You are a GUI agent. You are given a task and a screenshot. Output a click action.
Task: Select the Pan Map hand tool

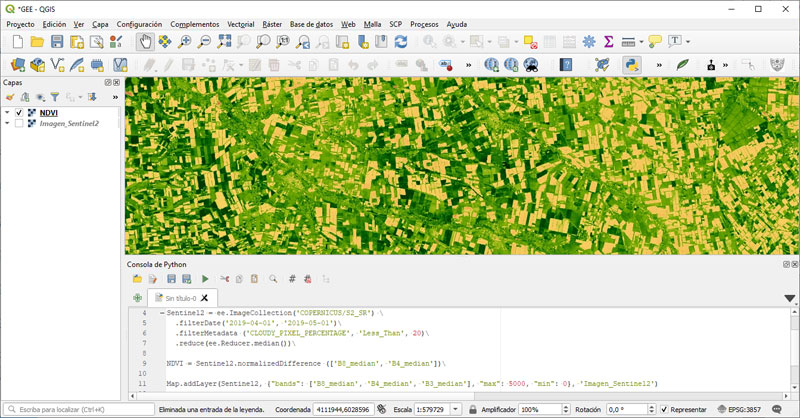click(x=145, y=42)
